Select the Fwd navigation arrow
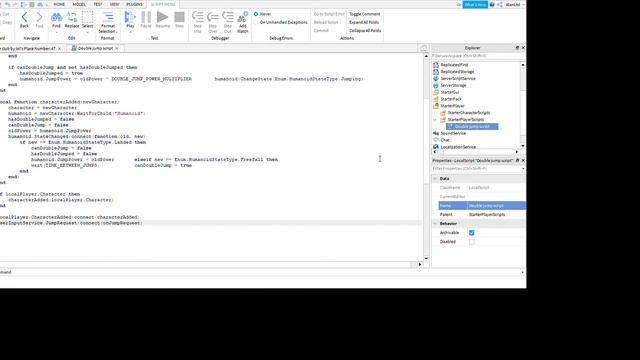 pos(39,20)
